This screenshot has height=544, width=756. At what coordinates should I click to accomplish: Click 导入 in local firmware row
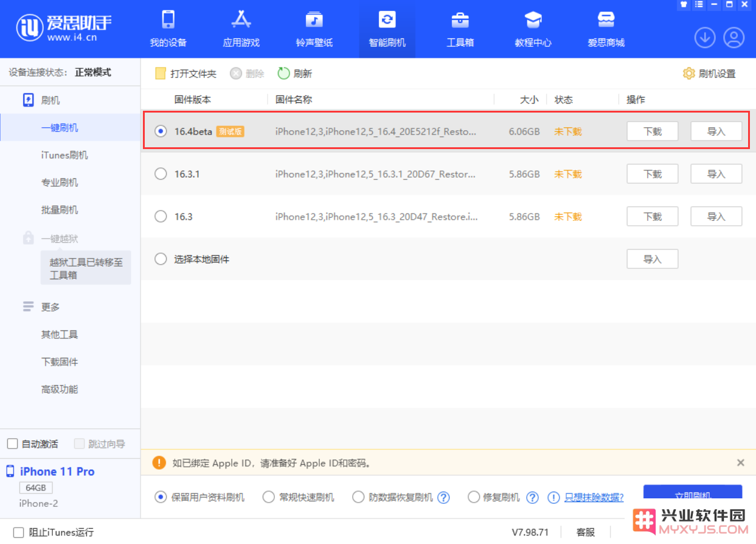[x=653, y=259]
